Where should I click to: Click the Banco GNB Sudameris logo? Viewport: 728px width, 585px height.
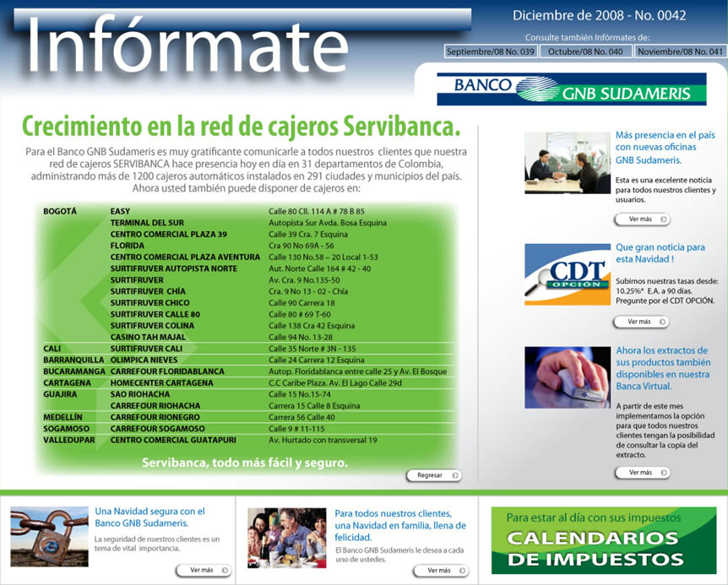click(x=572, y=89)
